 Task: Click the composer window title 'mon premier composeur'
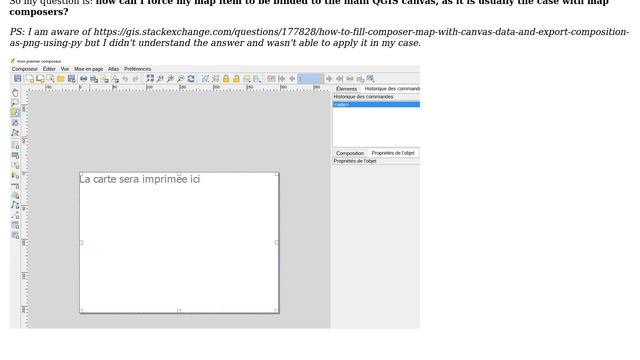(39, 61)
